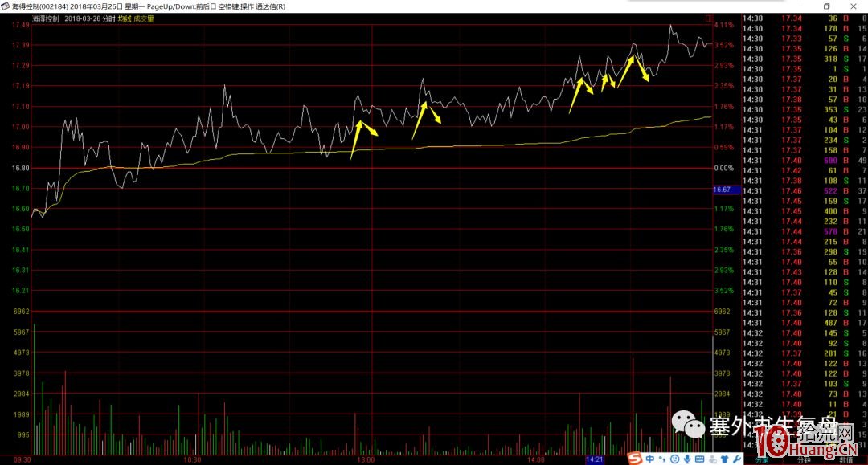868x465 pixels.
Task: Switch to the 分钟 tab
Action: pyautogui.click(x=804, y=460)
